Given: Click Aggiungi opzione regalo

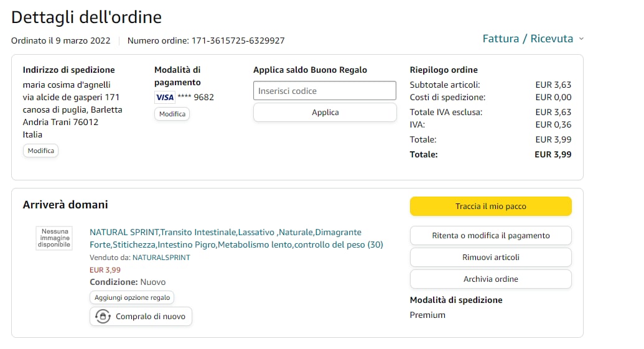Looking at the screenshot, I should pos(132,298).
